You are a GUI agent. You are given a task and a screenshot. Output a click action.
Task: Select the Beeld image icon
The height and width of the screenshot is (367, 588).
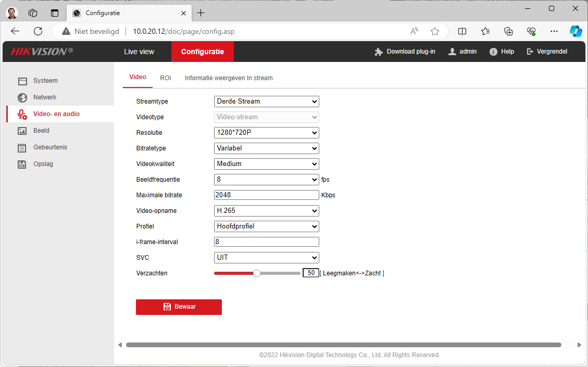[22, 131]
